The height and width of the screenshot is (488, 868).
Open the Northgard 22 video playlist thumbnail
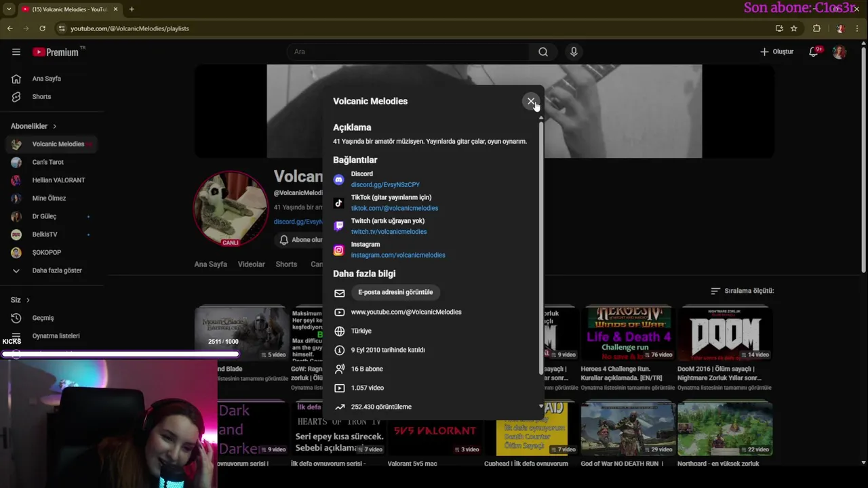pyautogui.click(x=725, y=428)
